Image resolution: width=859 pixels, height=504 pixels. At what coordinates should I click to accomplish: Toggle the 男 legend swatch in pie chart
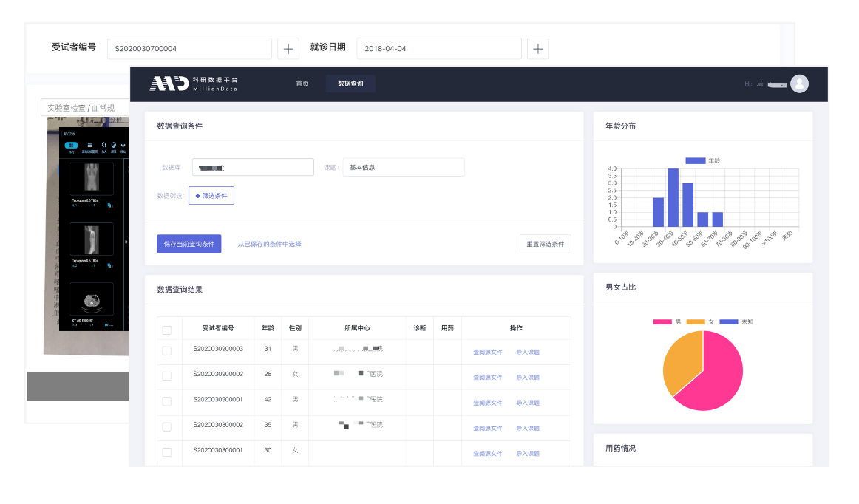coord(662,322)
